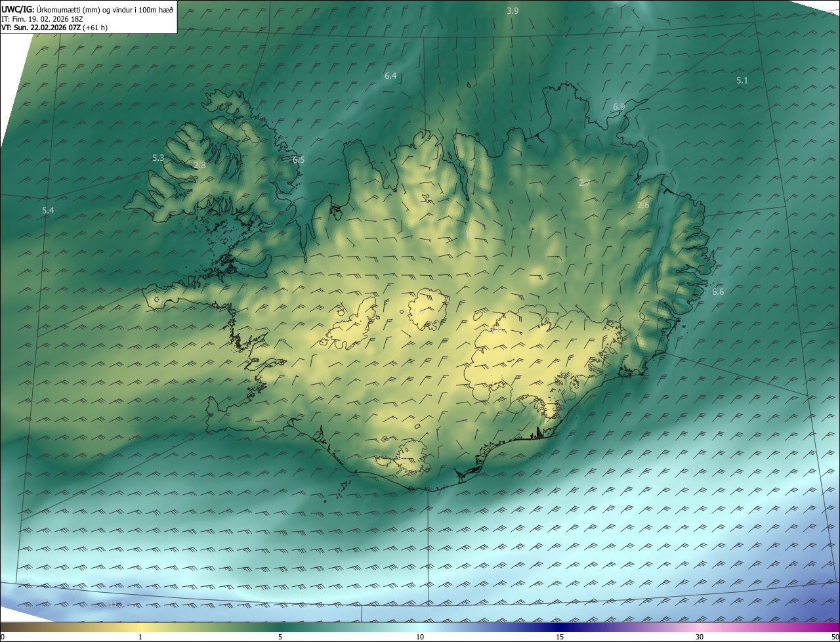Viewport: 840px width, 642px height.
Task: Click the 6.5 value east of the Westfjords
Action: [x=299, y=160]
